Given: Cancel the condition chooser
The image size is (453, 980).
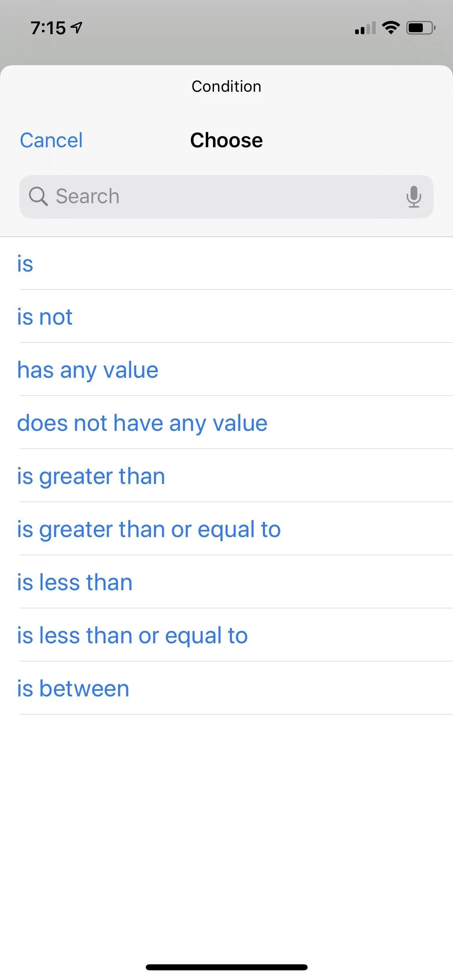Looking at the screenshot, I should (51, 140).
